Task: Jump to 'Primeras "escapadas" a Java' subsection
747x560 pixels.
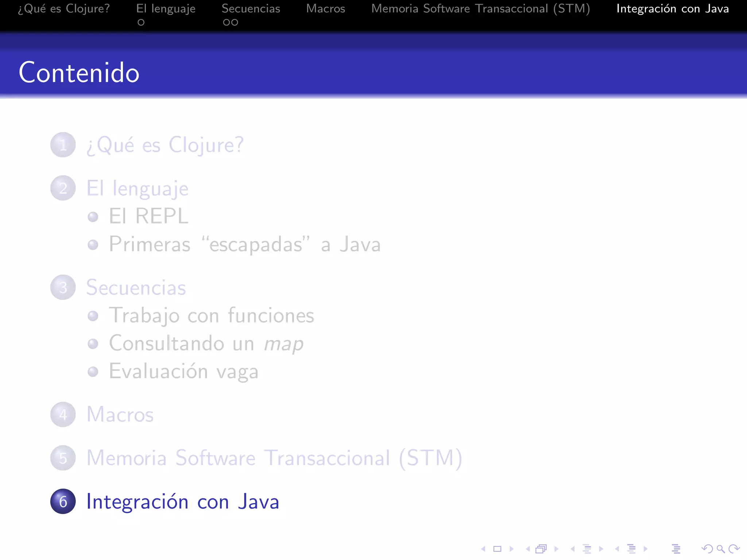Action: coord(245,244)
